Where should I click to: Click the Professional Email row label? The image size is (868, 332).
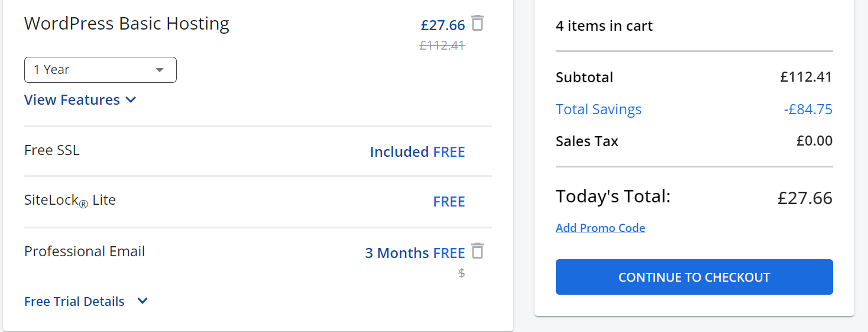[85, 251]
